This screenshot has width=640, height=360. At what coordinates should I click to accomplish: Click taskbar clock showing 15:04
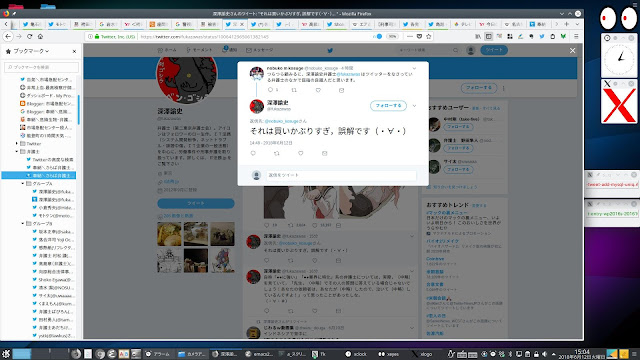pyautogui.click(x=582, y=353)
